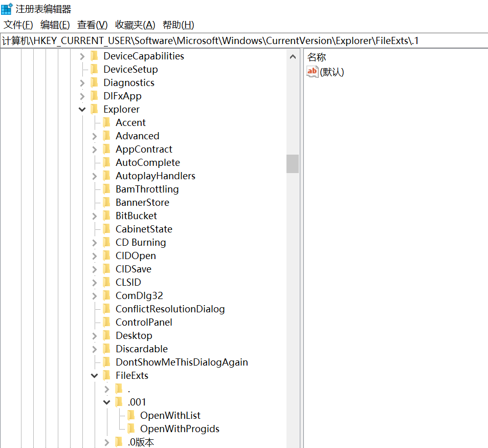
Task: Click the registry path address bar
Action: coord(244,41)
